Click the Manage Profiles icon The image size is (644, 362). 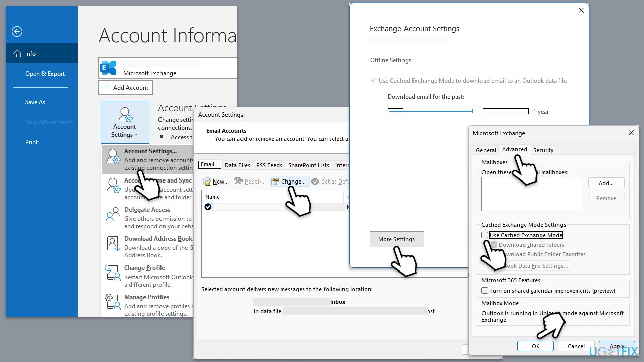[x=113, y=302]
